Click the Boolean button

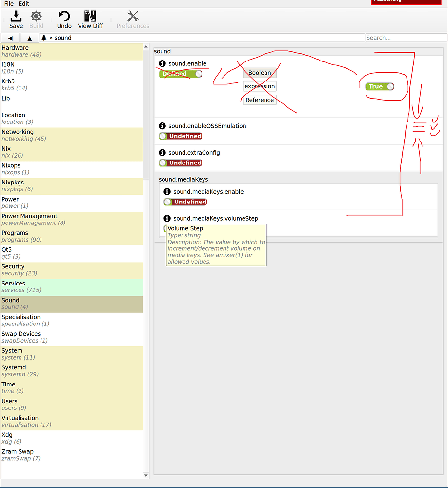[x=259, y=73]
